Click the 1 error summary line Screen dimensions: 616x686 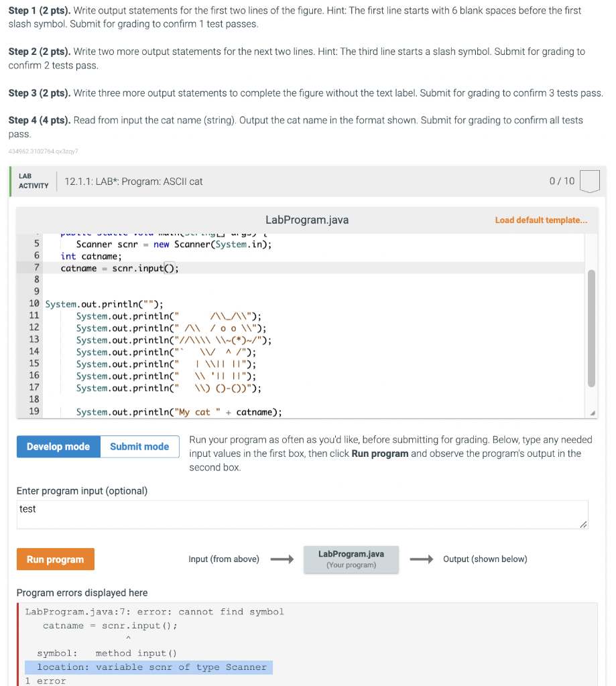click(x=45, y=681)
